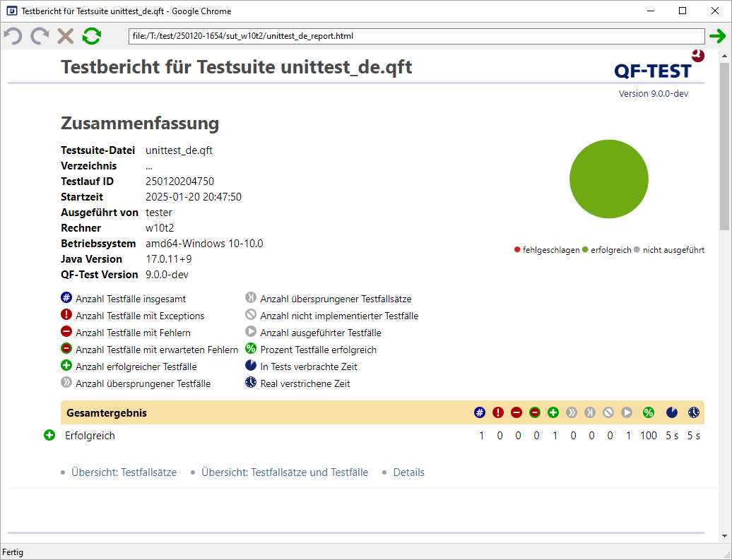Click the scrollbar up arrow
This screenshot has height=560, width=732.
click(x=724, y=56)
